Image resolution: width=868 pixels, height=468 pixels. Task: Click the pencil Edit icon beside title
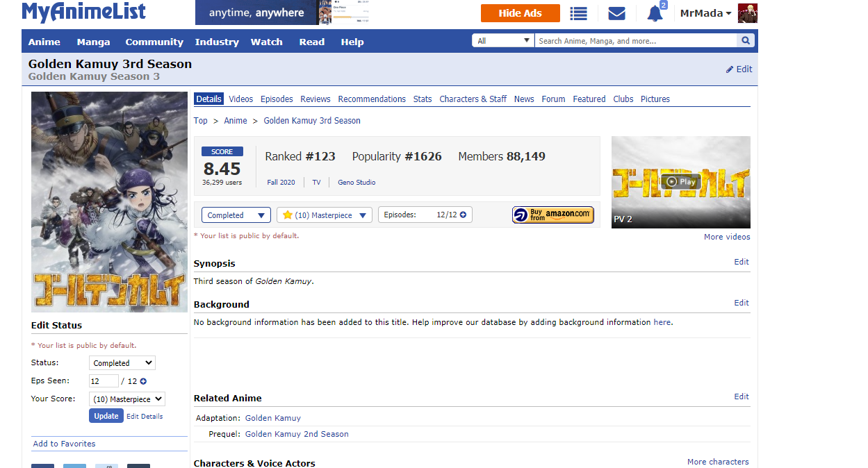739,69
